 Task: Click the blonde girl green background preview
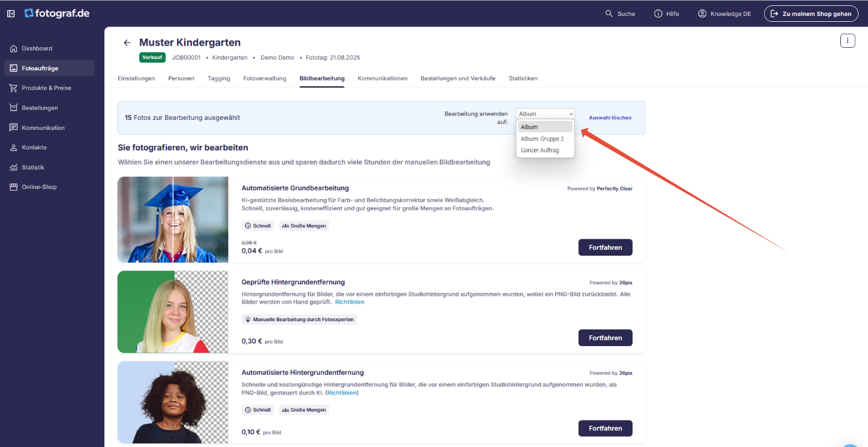tap(173, 312)
